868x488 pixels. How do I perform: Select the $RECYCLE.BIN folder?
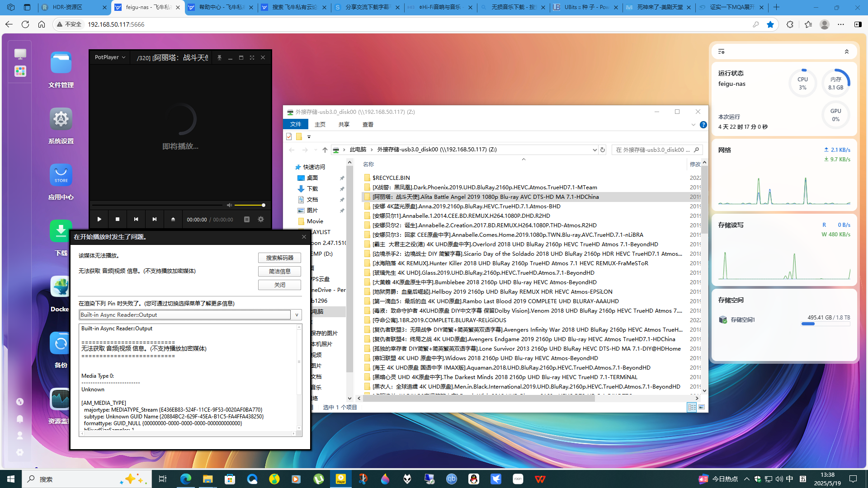click(x=392, y=178)
